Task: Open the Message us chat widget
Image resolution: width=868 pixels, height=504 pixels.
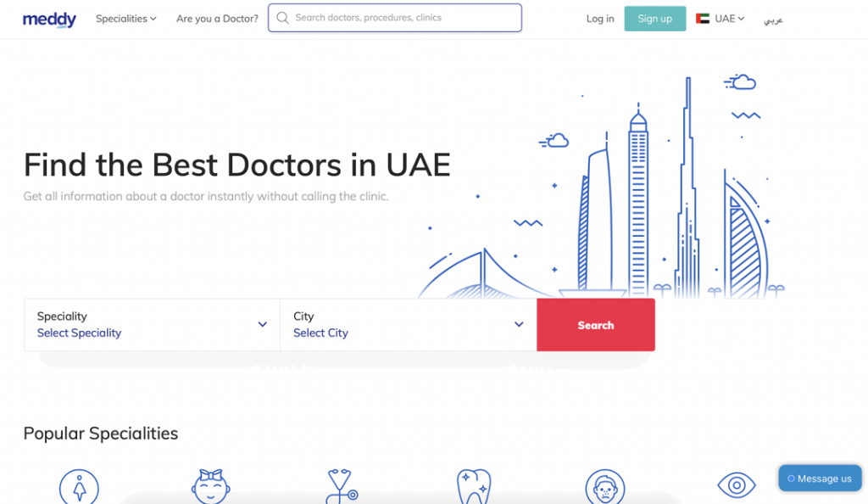Action: (x=820, y=479)
